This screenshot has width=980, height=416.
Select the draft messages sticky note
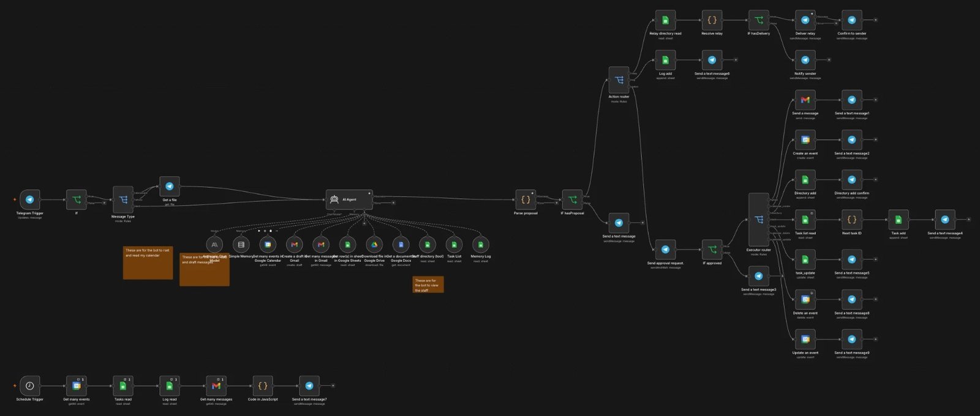coord(205,270)
